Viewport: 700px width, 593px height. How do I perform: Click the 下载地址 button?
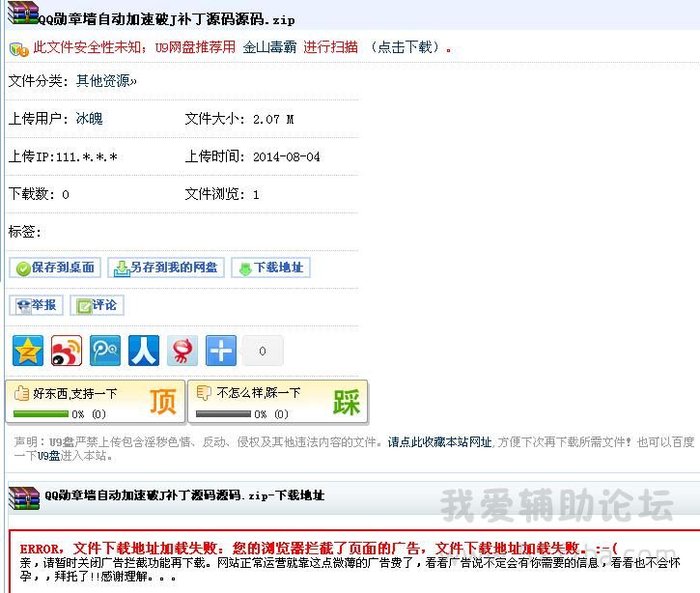[x=270, y=268]
